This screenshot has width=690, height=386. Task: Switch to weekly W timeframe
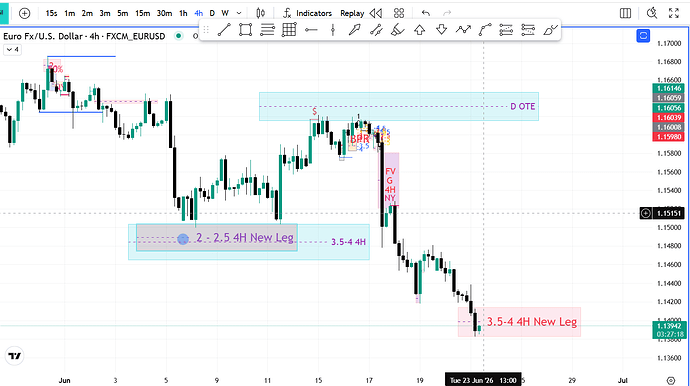point(225,13)
